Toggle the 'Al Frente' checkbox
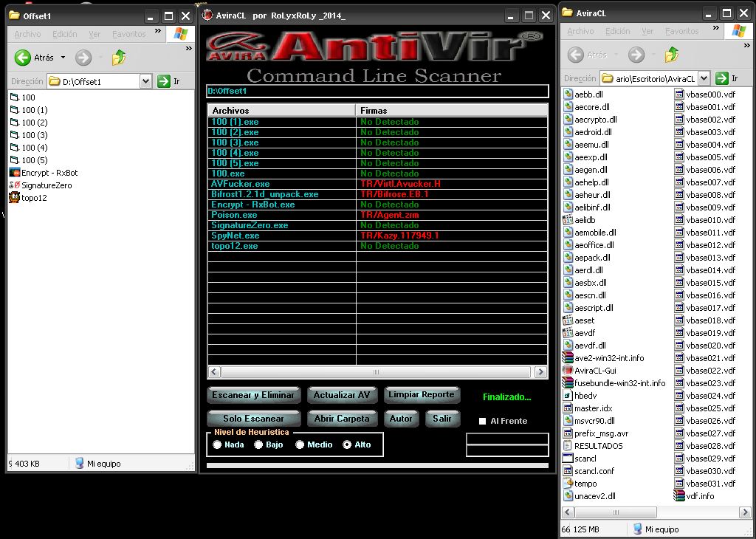Image resolution: width=756 pixels, height=539 pixels. click(482, 421)
